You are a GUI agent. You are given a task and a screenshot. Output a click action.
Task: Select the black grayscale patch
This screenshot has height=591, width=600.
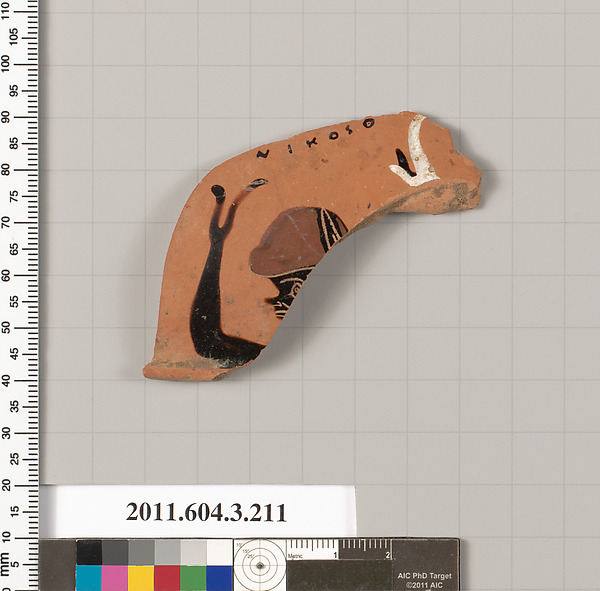(89, 552)
